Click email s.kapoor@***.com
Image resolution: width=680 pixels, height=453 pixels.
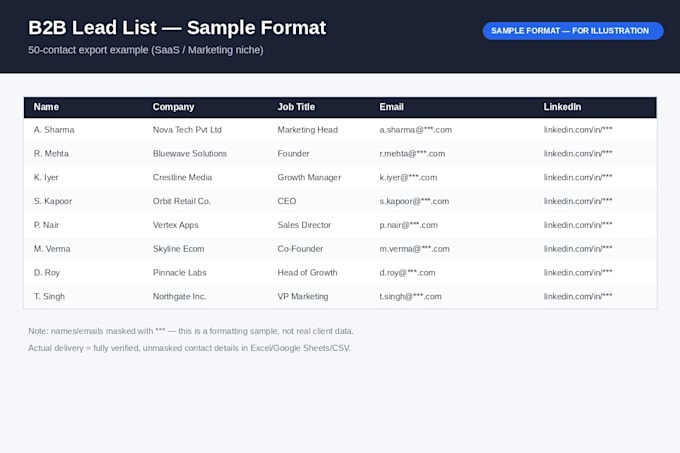pyautogui.click(x=415, y=202)
